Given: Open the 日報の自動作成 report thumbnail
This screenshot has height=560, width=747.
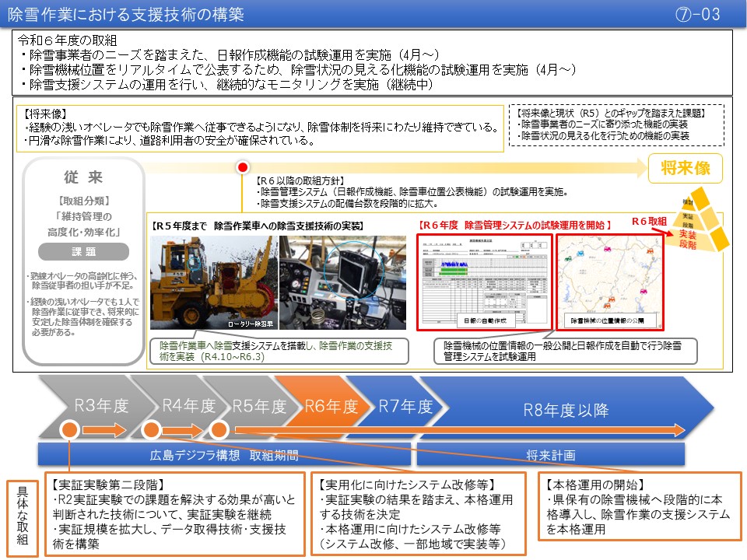Looking at the screenshot, I should 484,280.
